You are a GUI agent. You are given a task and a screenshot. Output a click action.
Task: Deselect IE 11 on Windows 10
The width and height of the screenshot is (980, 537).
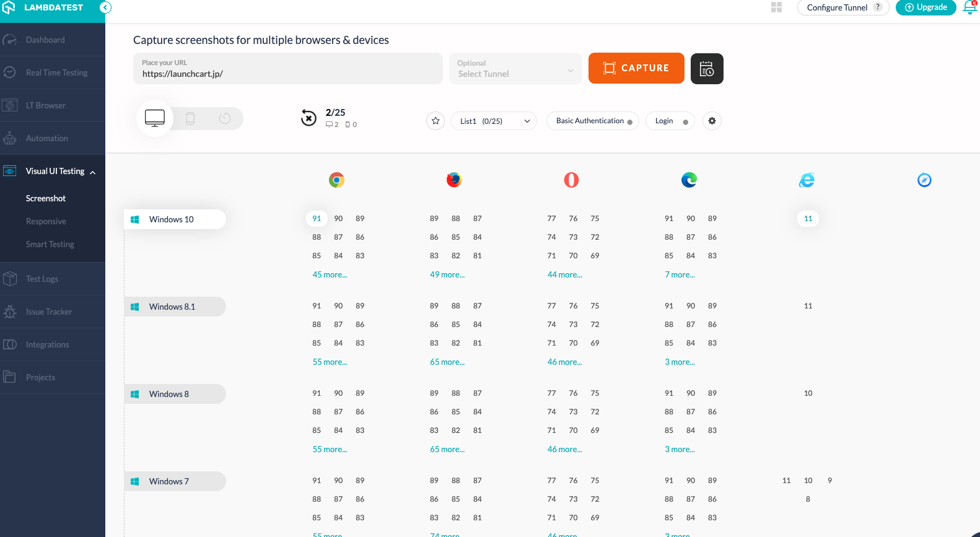point(808,219)
